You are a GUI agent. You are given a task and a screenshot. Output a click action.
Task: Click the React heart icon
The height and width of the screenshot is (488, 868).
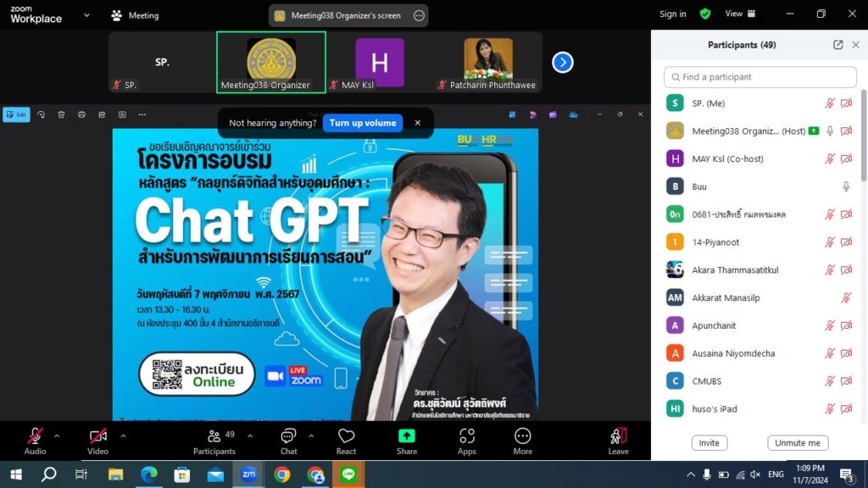[346, 440]
